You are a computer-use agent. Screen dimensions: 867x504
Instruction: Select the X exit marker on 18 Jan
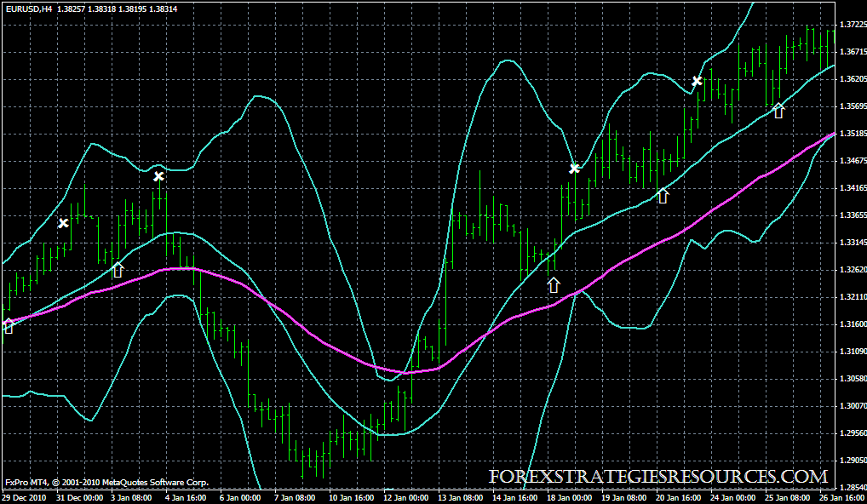(575, 169)
